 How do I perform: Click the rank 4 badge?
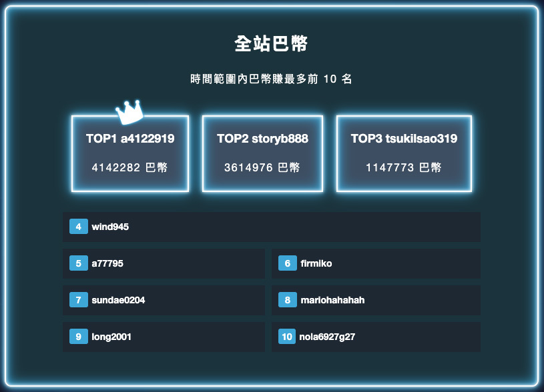coord(79,227)
